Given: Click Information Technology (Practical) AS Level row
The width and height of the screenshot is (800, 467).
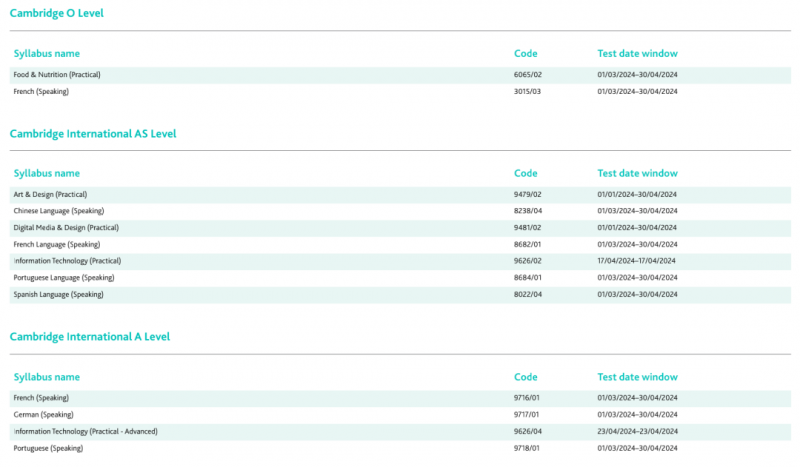Looking at the screenshot, I should tap(400, 261).
